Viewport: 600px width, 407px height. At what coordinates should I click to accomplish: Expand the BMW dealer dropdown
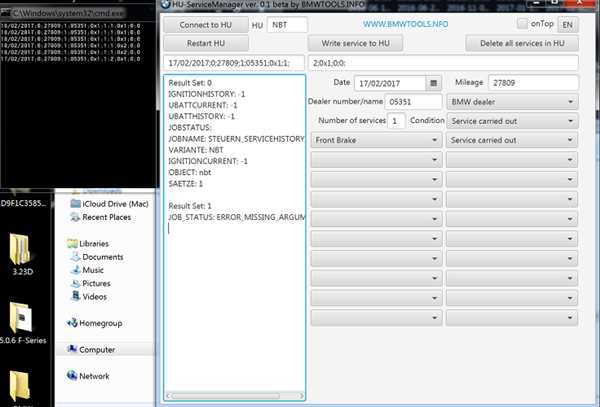click(x=513, y=102)
